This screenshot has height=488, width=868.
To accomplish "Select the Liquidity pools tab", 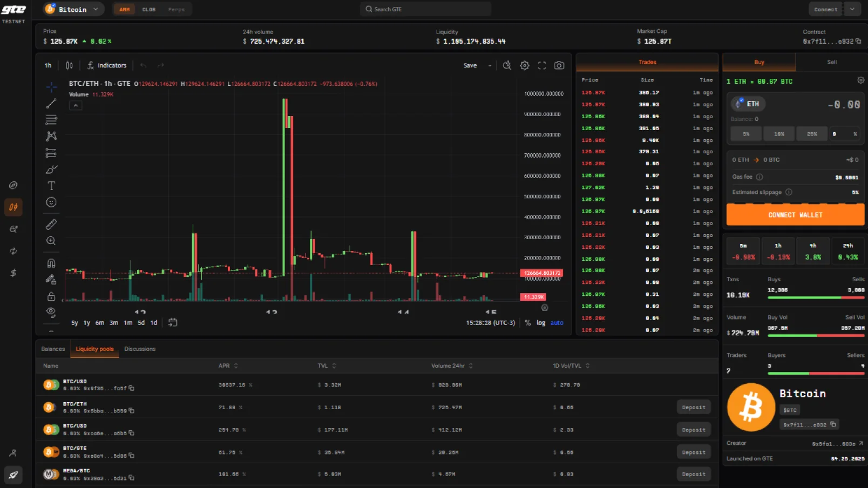I will (94, 349).
